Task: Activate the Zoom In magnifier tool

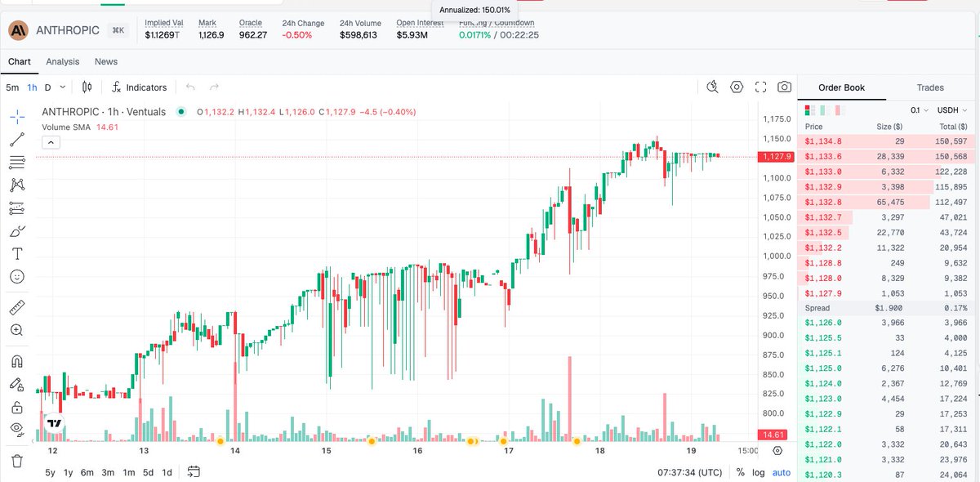Action: click(17, 330)
